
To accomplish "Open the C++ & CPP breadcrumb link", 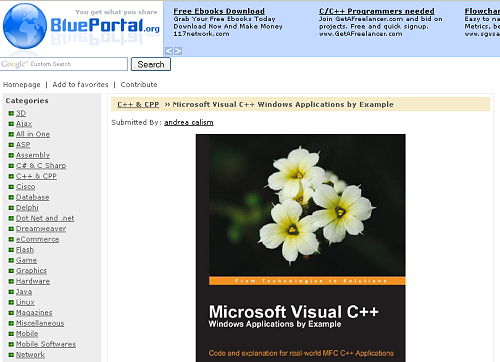I will tap(138, 105).
